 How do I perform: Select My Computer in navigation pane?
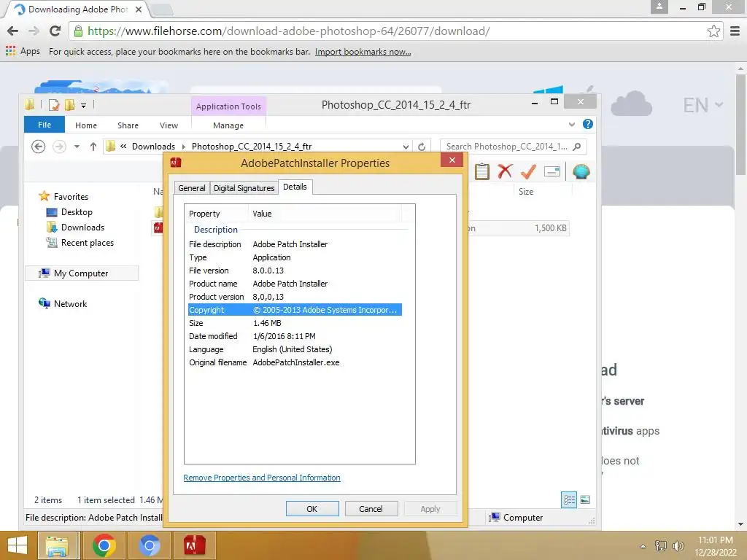[x=81, y=273]
